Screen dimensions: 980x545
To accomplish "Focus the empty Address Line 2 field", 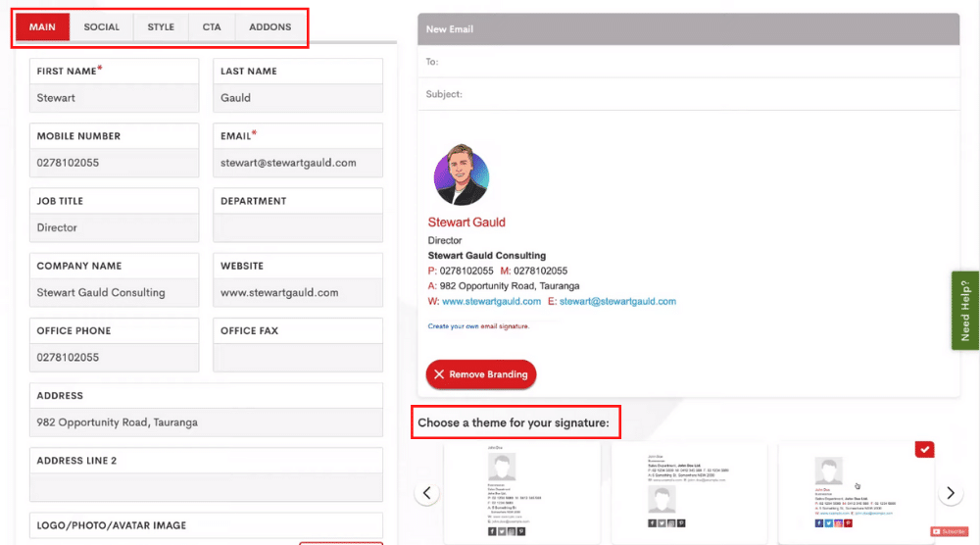I will pyautogui.click(x=206, y=487).
